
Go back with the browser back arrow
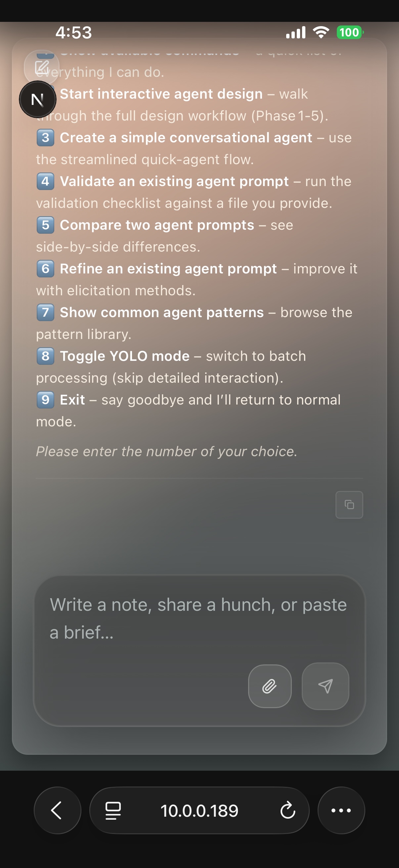coord(57,810)
